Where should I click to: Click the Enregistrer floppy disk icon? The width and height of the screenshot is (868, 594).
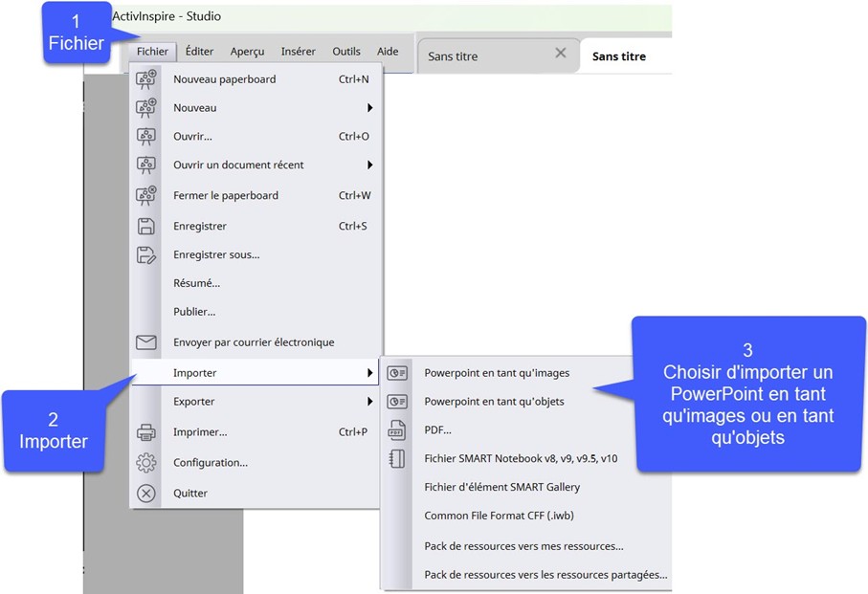(x=146, y=226)
